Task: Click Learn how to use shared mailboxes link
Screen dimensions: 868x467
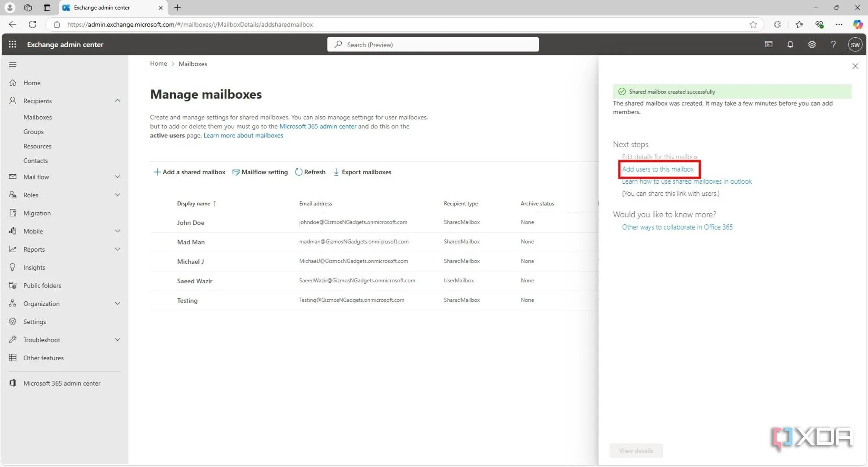Action: coord(687,181)
